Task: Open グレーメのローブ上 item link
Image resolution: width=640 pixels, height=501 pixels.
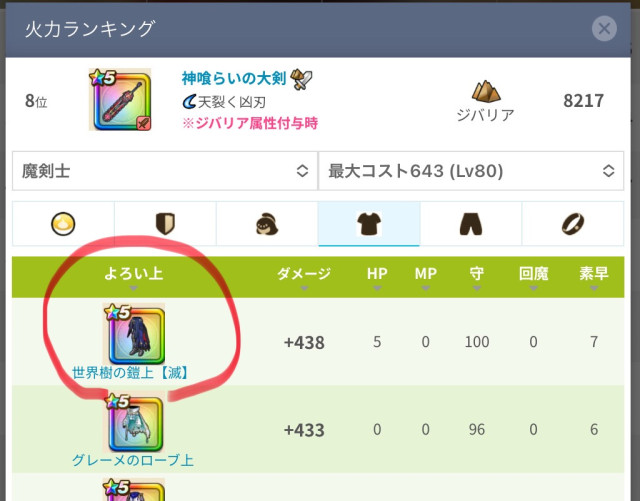Action: pos(133,460)
